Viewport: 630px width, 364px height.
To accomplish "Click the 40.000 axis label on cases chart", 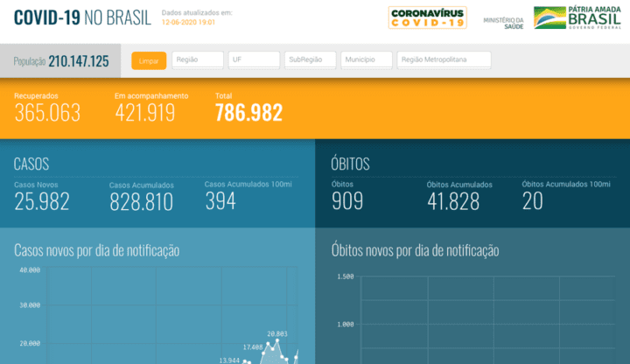I will [30, 270].
